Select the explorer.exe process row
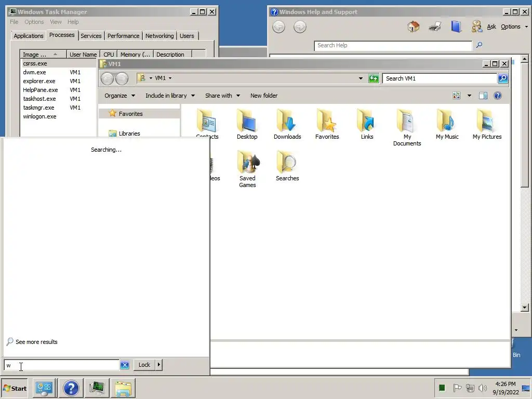The width and height of the screenshot is (532, 399). pyautogui.click(x=58, y=81)
